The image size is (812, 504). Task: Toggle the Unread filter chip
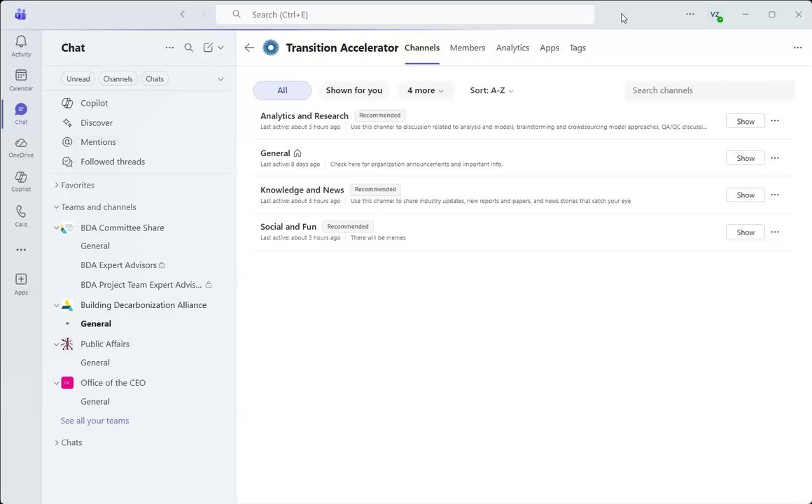pos(78,78)
